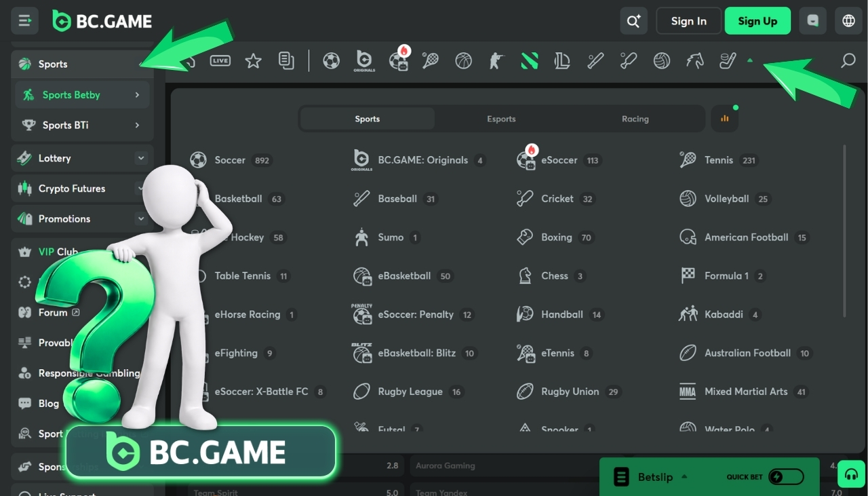Viewport: 868px width, 496px height.
Task: Select American Football in the sports list
Action: pos(744,237)
